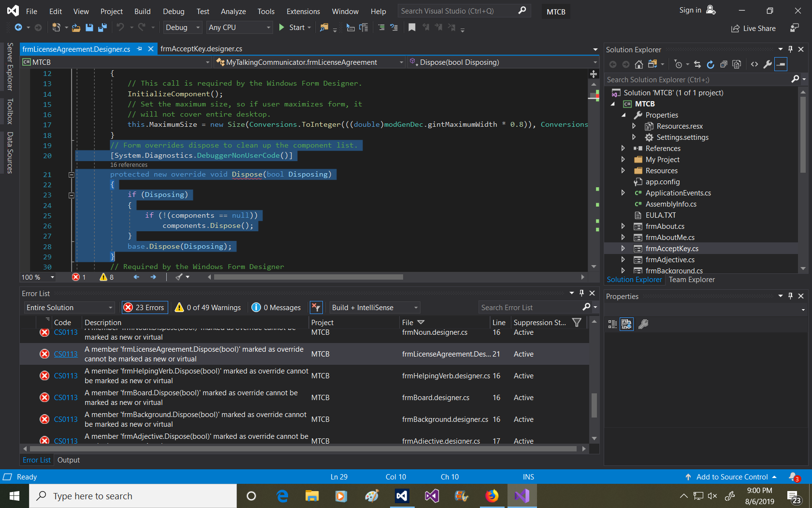Expand the References node in Solution Explorer
Image resolution: width=812 pixels, height=508 pixels.
pos(623,148)
